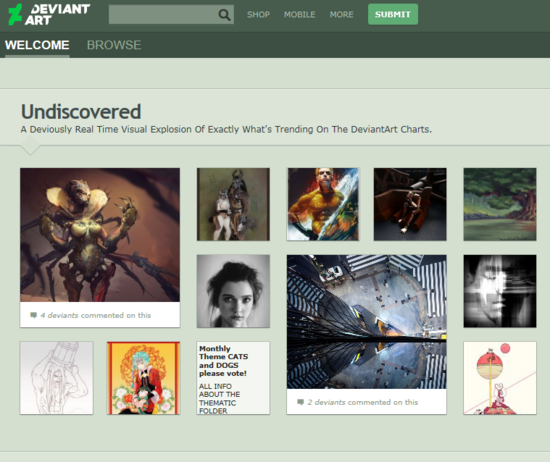The height and width of the screenshot is (462, 550).
Task: Switch to the WELCOME tab
Action: [37, 45]
